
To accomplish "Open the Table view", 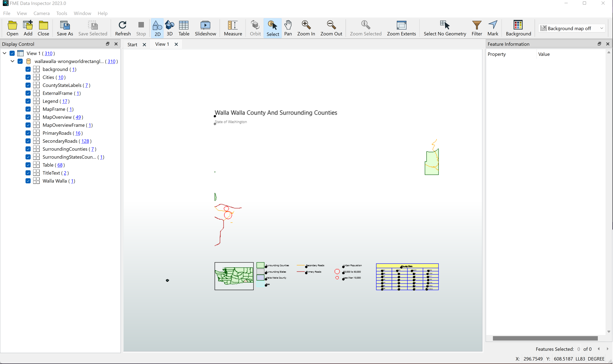I will point(184,28).
